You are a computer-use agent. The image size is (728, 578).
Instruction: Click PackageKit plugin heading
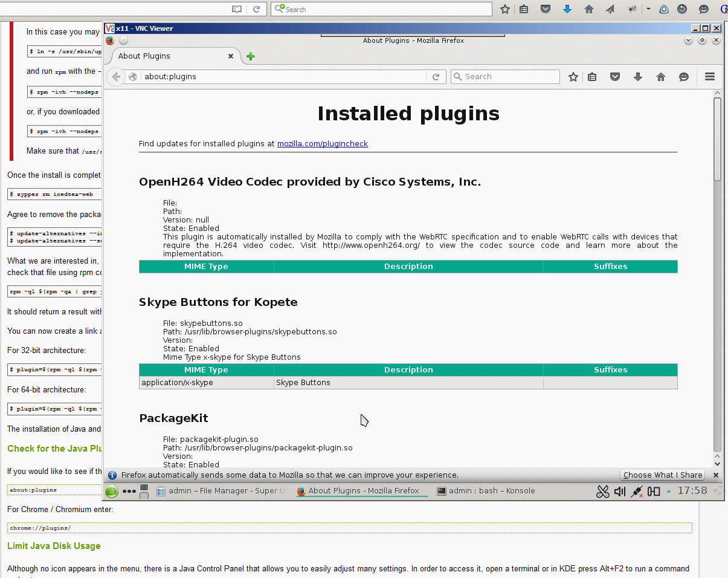[x=173, y=418]
